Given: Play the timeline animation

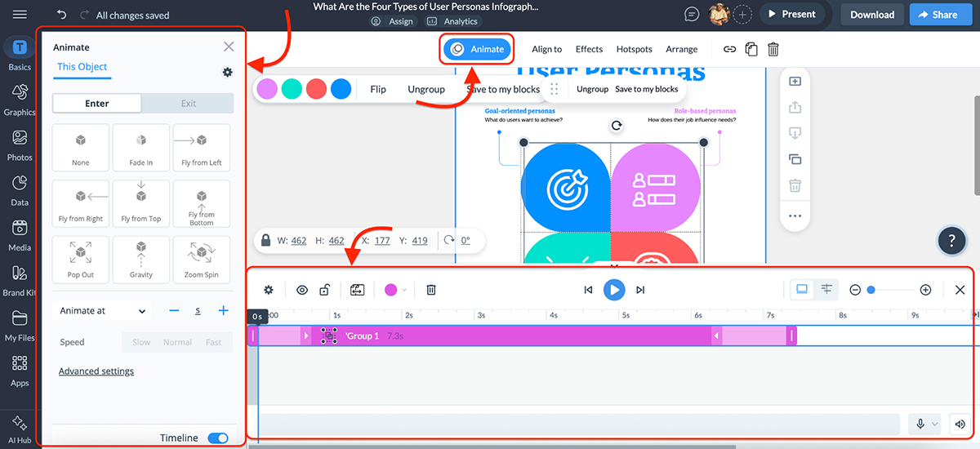Looking at the screenshot, I should point(614,289).
